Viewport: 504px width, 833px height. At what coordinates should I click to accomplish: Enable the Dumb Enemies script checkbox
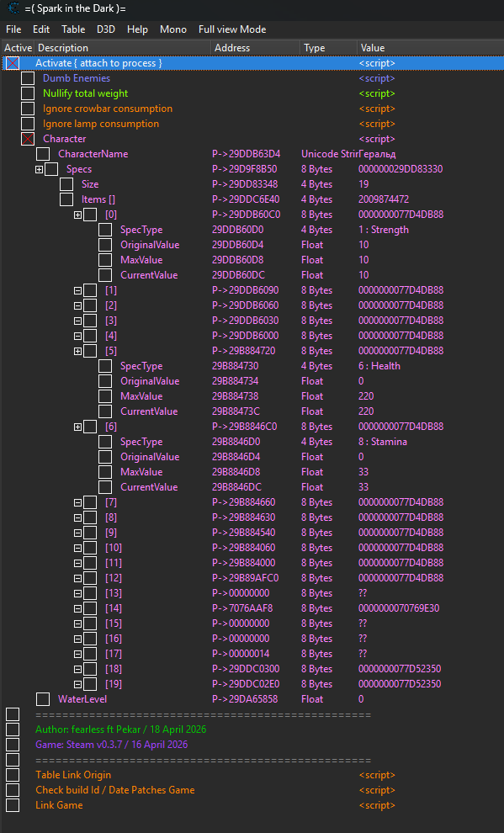pos(28,78)
